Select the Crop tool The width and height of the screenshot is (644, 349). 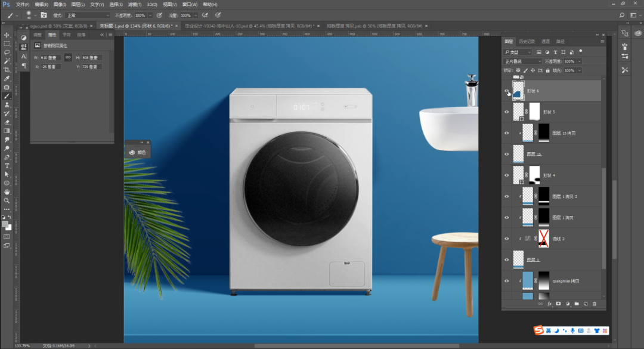(x=7, y=70)
